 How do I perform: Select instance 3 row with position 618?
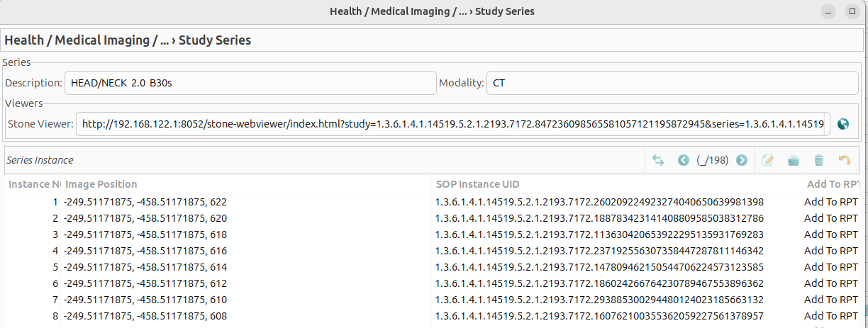432,234
